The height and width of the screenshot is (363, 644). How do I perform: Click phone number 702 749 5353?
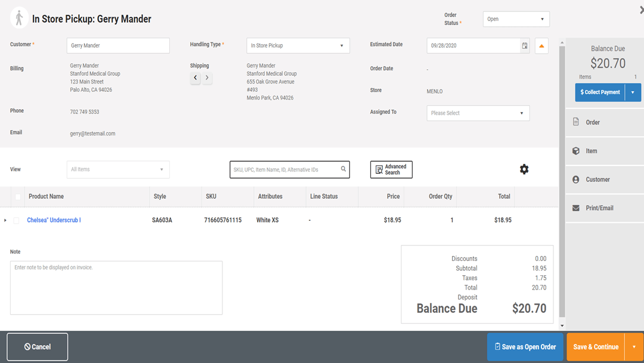coord(84,112)
